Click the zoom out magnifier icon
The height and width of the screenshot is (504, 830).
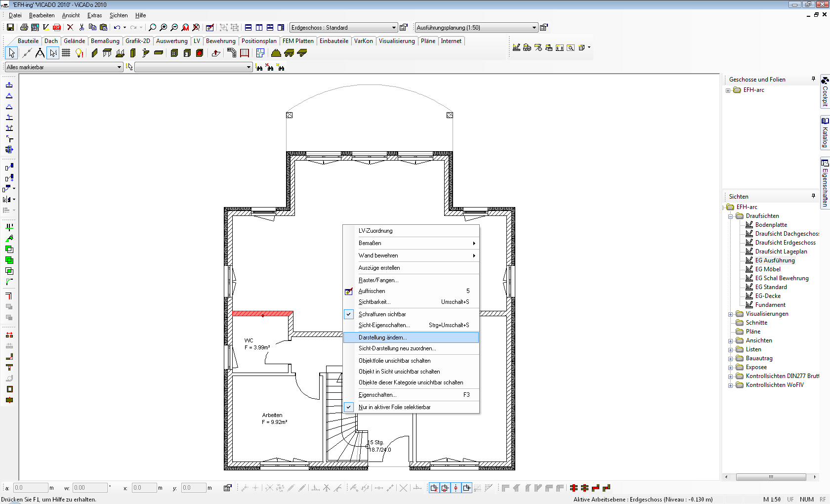pyautogui.click(x=174, y=27)
